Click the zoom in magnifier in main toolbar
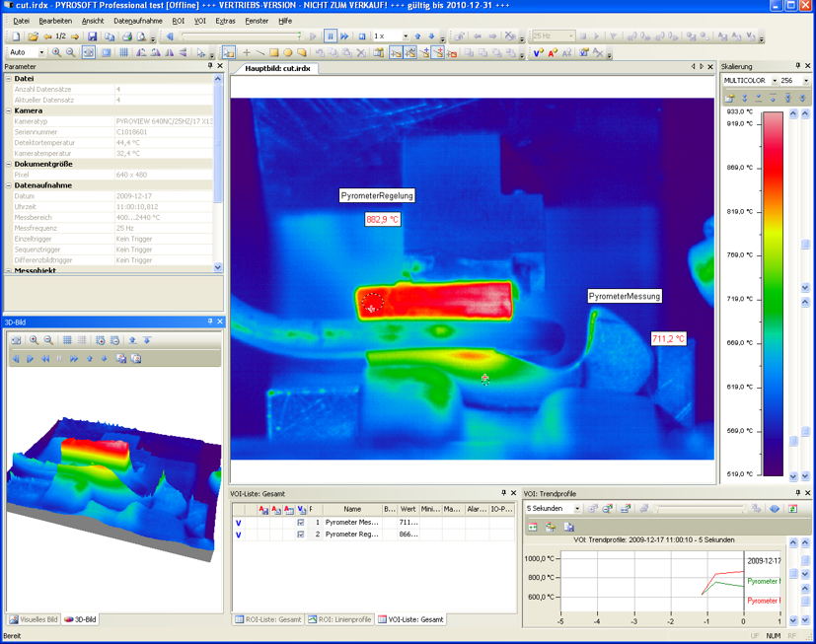The image size is (816, 644). 56,52
